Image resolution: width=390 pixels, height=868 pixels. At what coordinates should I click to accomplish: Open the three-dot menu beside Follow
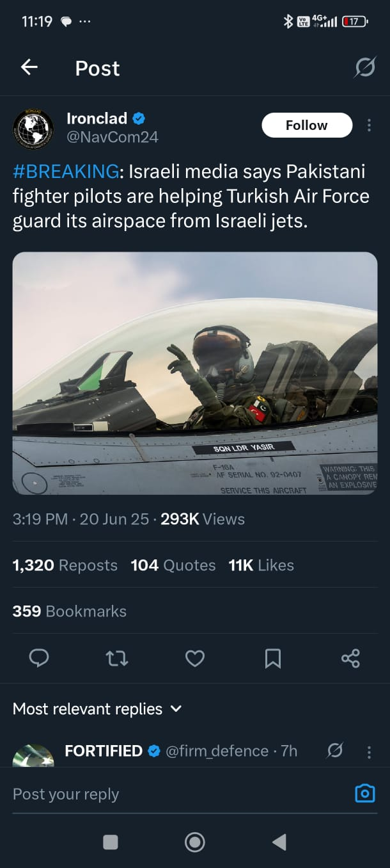369,125
